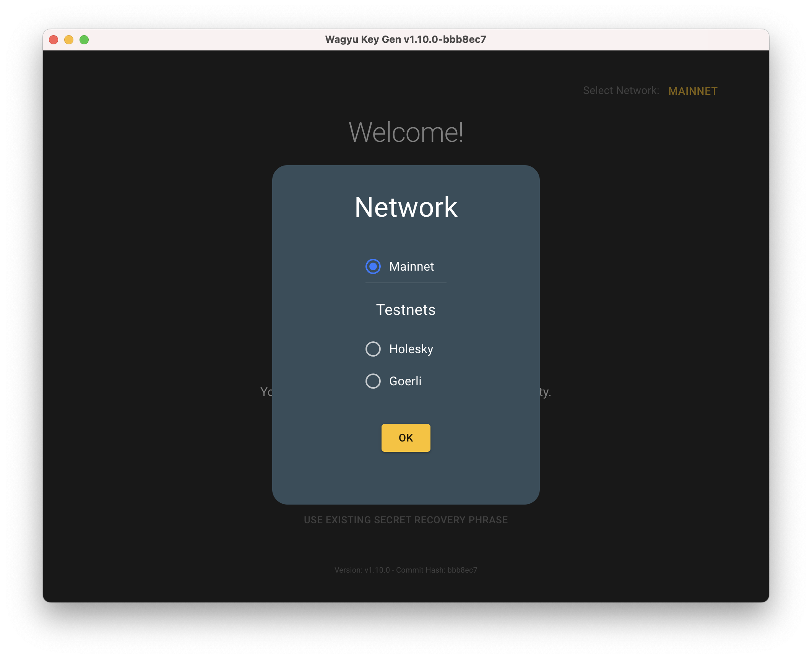Click dimmed background to dismiss dialog
Viewport: 812px width, 659px height.
[153, 306]
